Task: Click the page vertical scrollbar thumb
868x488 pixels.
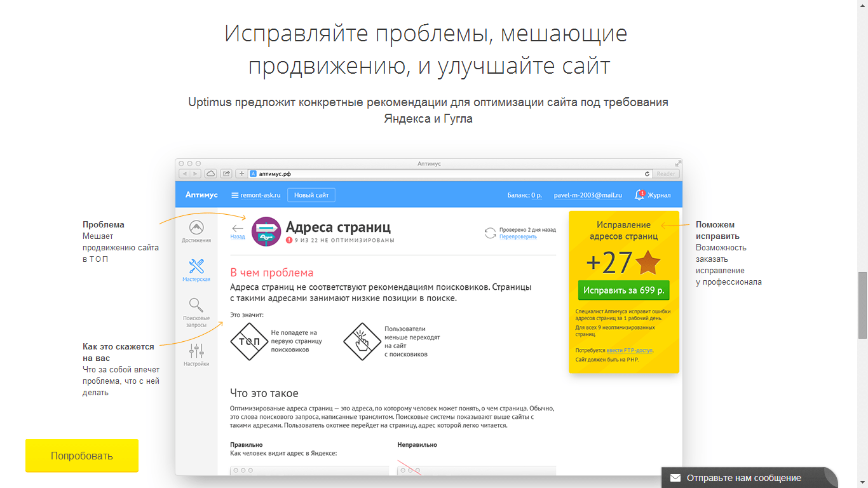Action: pyautogui.click(x=862, y=305)
